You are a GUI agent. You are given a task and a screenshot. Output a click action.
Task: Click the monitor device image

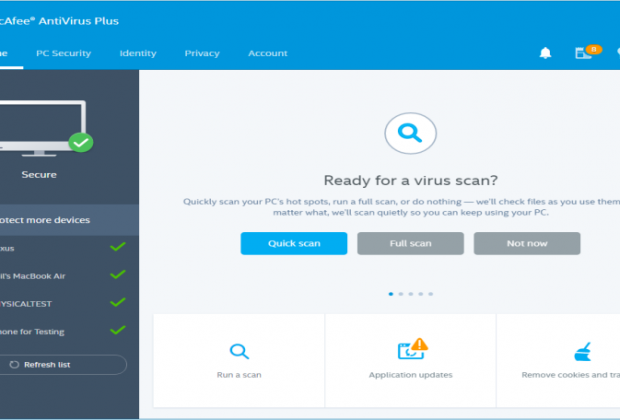[42, 129]
